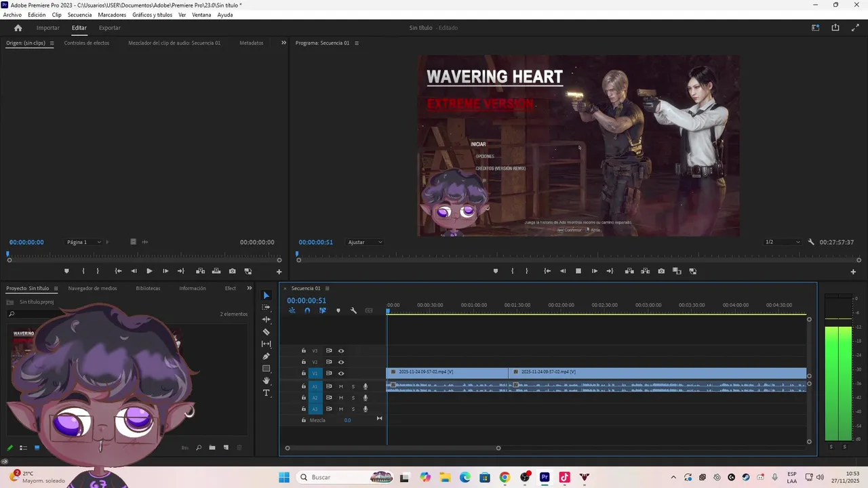This screenshot has height=488, width=868.
Task: Select the Slip tool
Action: [x=267, y=344]
